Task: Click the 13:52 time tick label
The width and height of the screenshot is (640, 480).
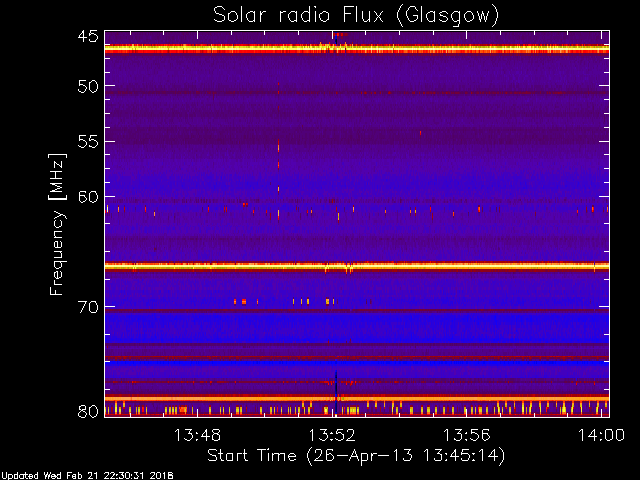Action: (332, 435)
